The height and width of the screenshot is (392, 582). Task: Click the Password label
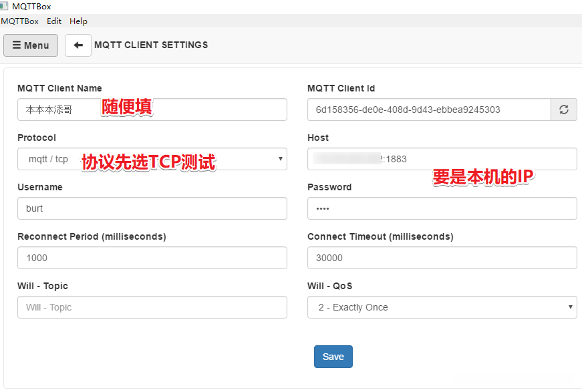329,187
